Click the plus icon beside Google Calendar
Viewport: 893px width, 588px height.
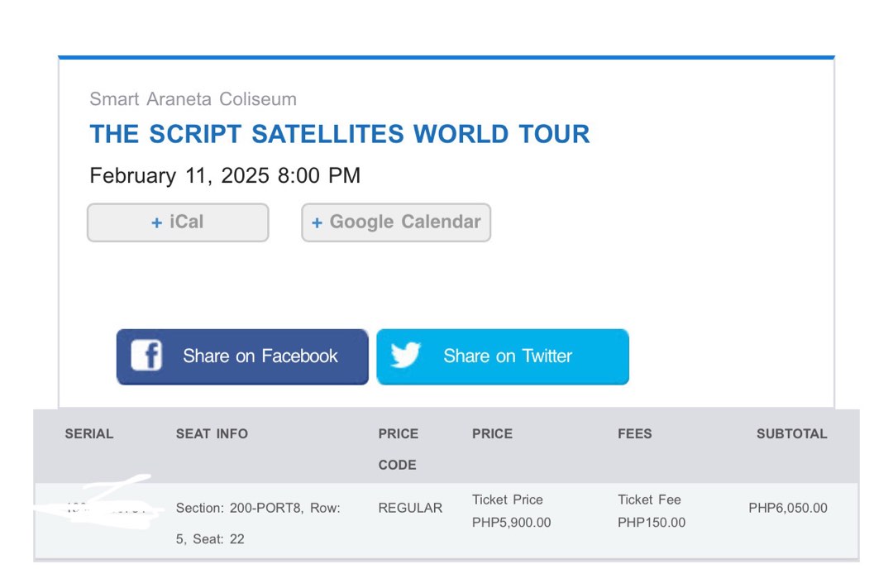point(317,222)
